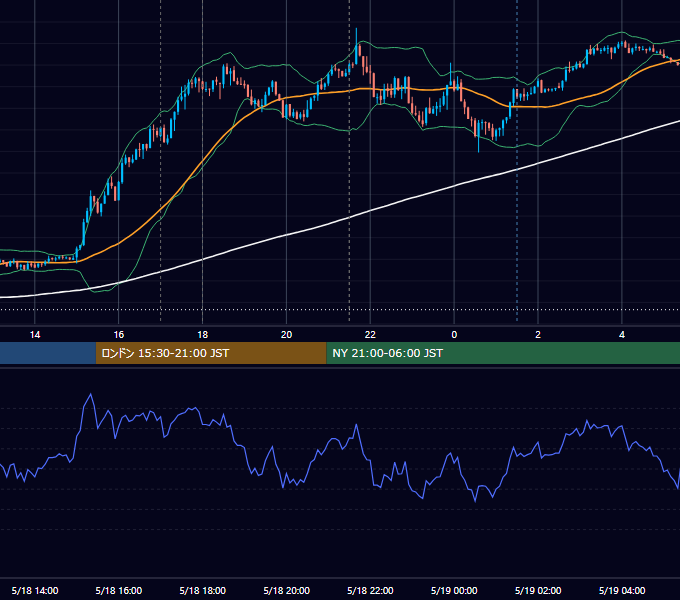Click the 20 hour label on the time axis
Viewport: 680px width, 600px height.
[286, 335]
